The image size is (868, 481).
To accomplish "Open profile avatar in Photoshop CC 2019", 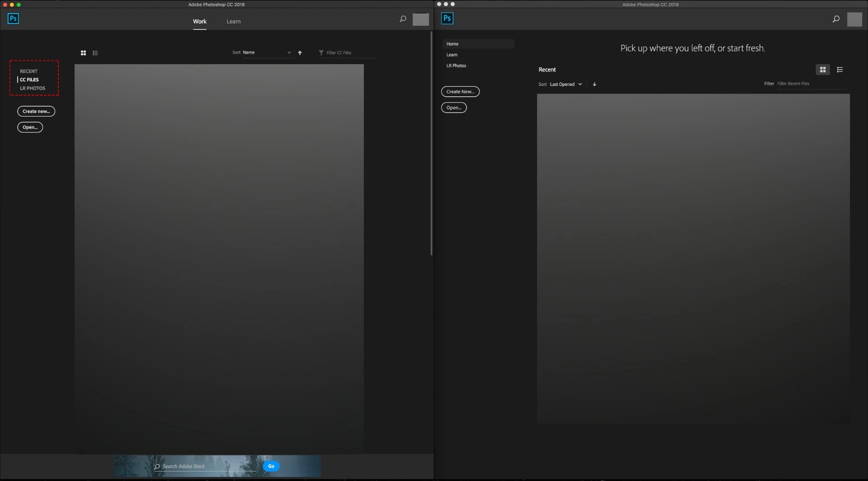I will click(x=854, y=19).
